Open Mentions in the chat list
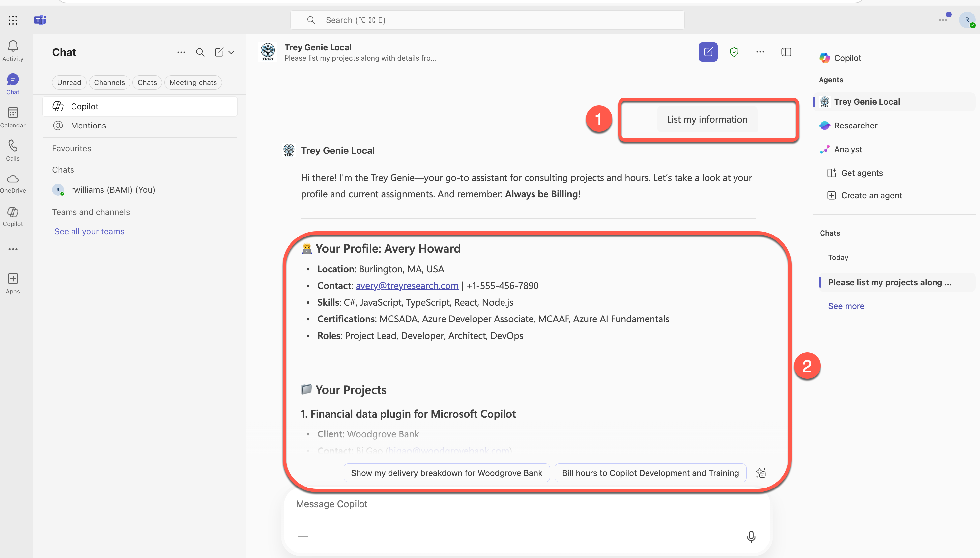This screenshot has height=558, width=980. tap(139, 125)
